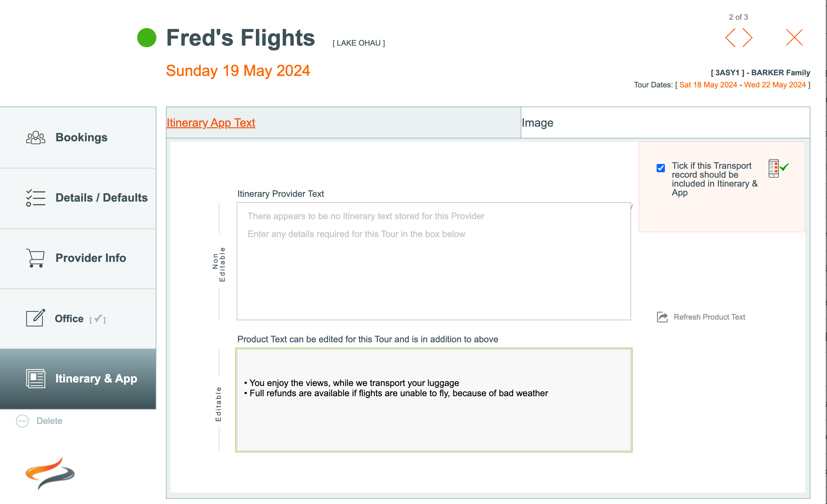Screen dimensions: 827x504
Task: Go to next record with right chevron
Action: [748, 38]
